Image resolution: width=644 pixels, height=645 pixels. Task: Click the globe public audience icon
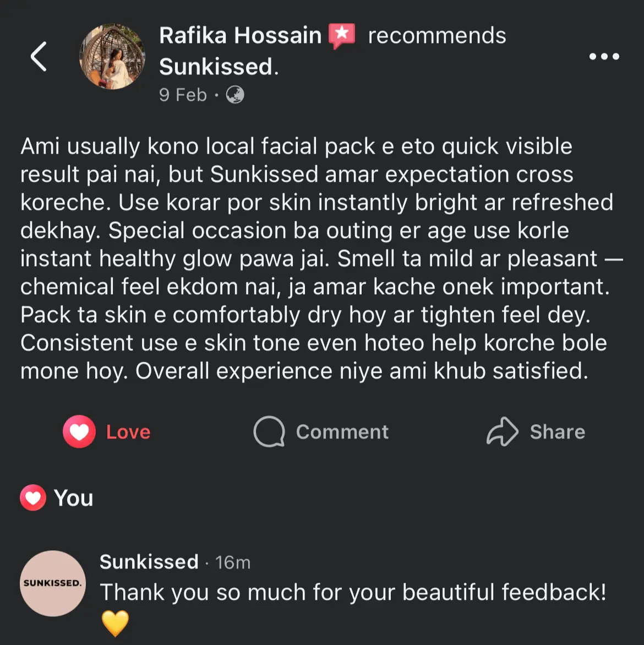click(235, 95)
